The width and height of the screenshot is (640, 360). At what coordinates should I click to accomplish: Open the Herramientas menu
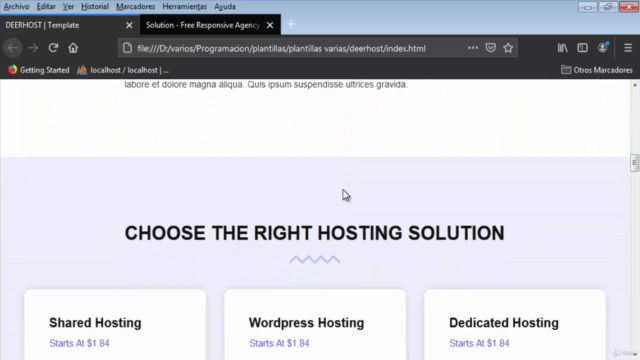point(184,7)
